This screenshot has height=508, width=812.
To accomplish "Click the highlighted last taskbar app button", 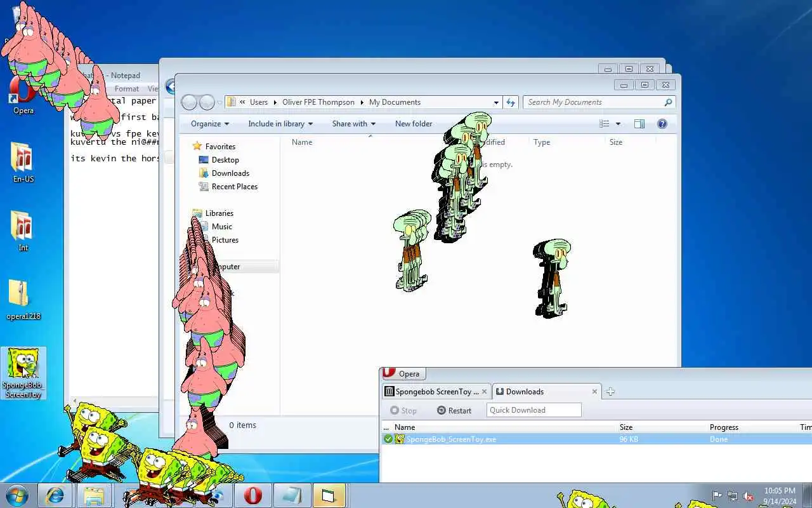I will 328,495.
